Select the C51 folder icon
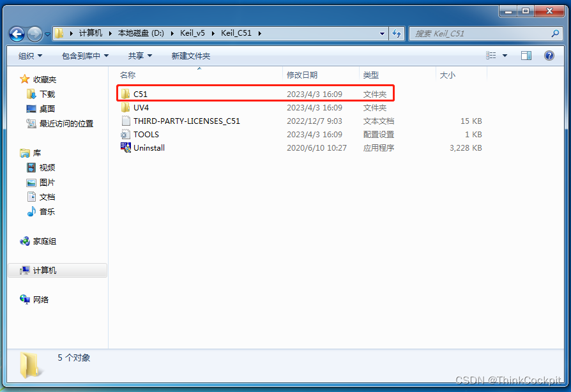 [x=125, y=94]
